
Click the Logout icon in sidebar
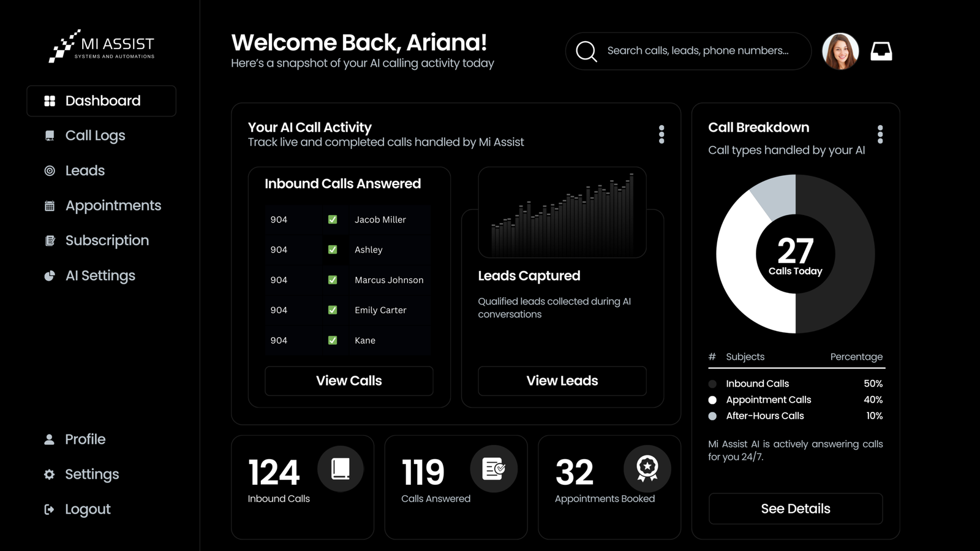(49, 509)
